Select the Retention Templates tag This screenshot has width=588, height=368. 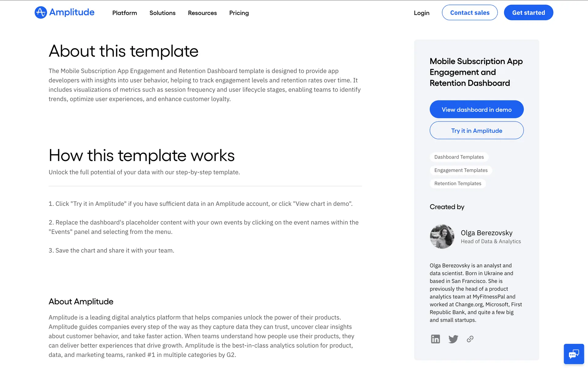458,183
